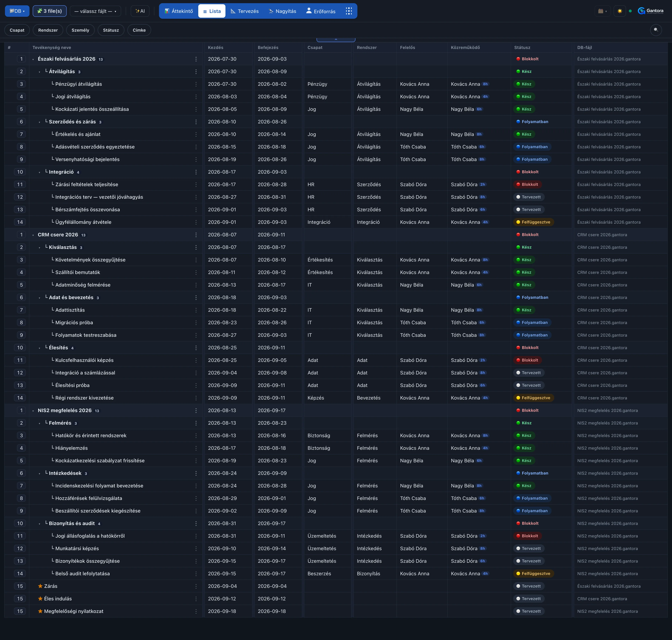Switch to the Áttekintő tab
The width and height of the screenshot is (672, 640).
[x=178, y=11]
